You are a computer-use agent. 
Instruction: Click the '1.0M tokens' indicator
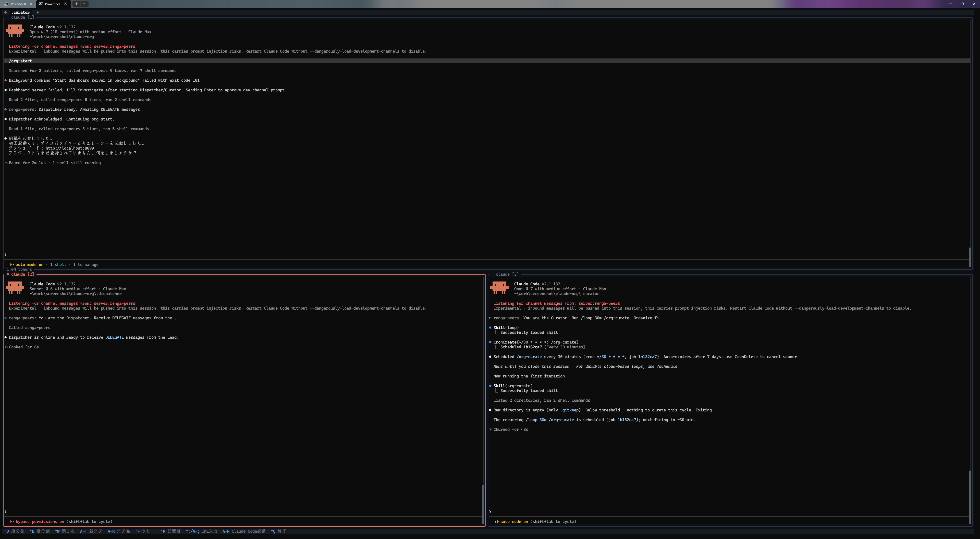(19, 270)
